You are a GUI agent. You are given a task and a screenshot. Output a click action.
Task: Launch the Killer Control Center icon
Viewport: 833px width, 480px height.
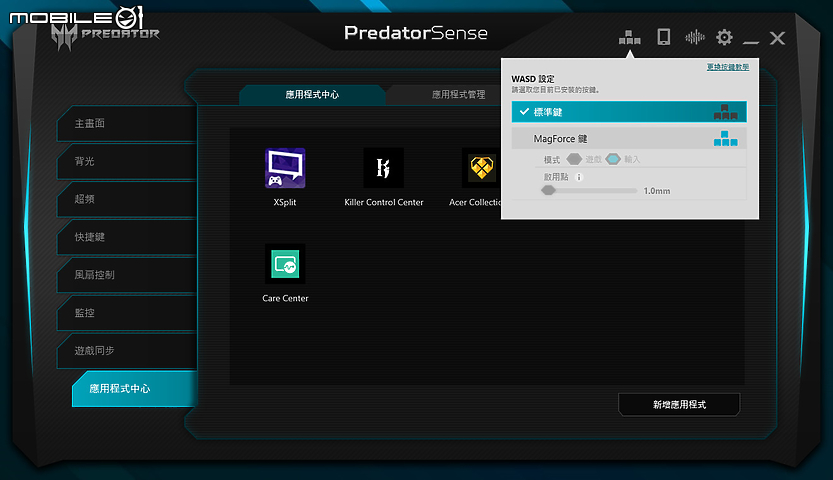click(x=384, y=168)
